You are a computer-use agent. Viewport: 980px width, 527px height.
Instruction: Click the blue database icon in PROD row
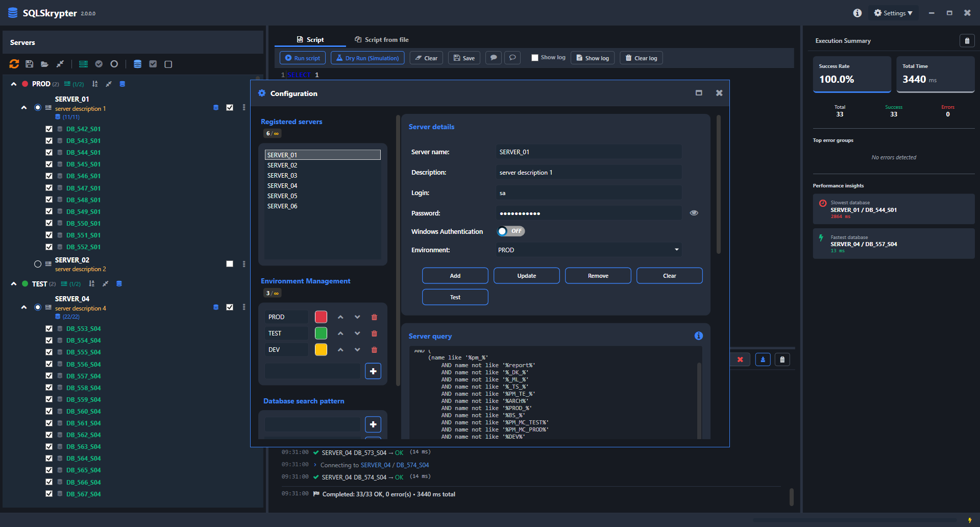coord(122,84)
